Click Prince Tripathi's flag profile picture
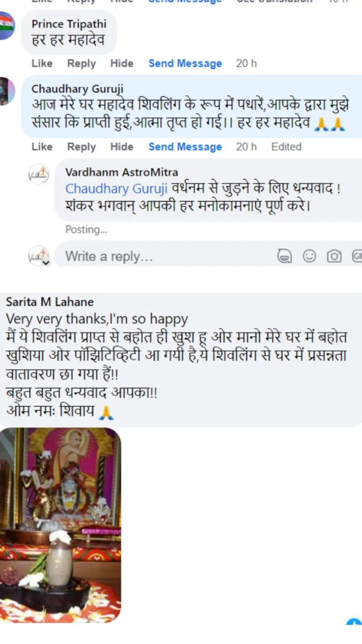 point(7,26)
